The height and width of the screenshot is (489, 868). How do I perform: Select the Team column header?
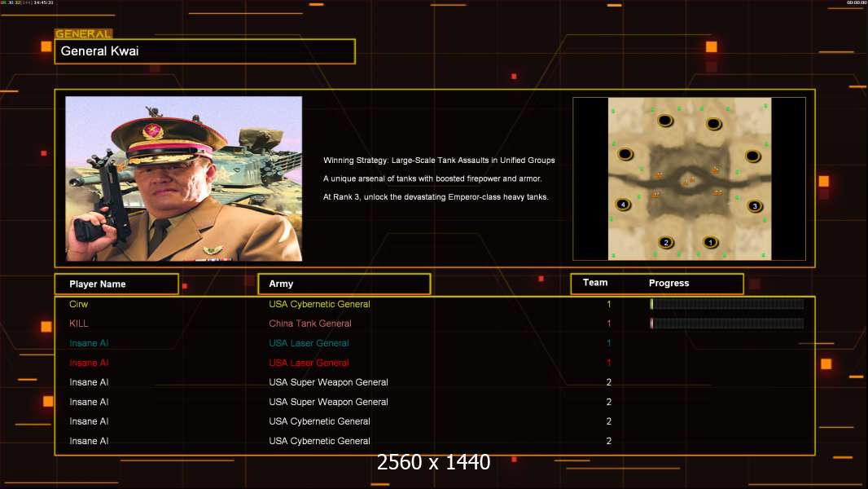[x=595, y=283]
